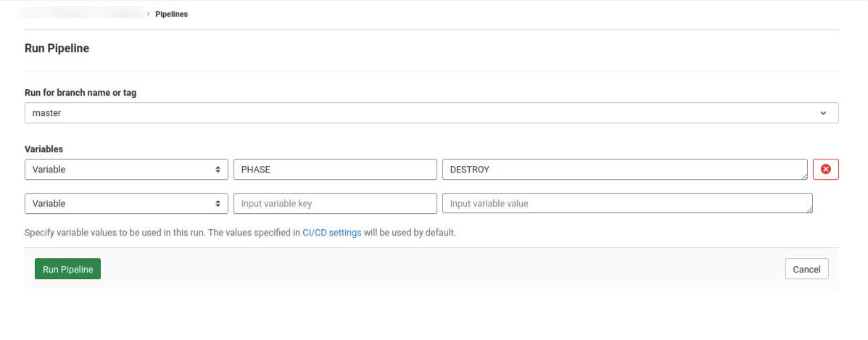Remove the PHASE variable with red X
This screenshot has width=868, height=340.
coord(825,170)
